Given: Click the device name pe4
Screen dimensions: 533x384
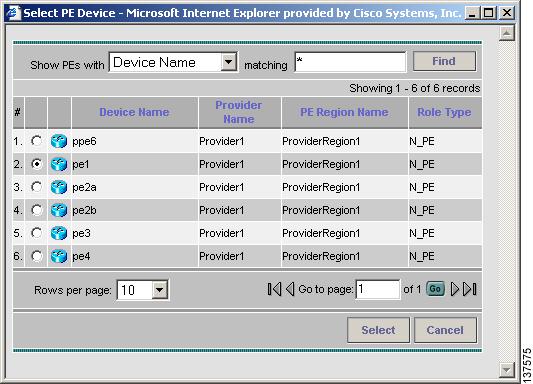Looking at the screenshot, I should click(81, 256).
